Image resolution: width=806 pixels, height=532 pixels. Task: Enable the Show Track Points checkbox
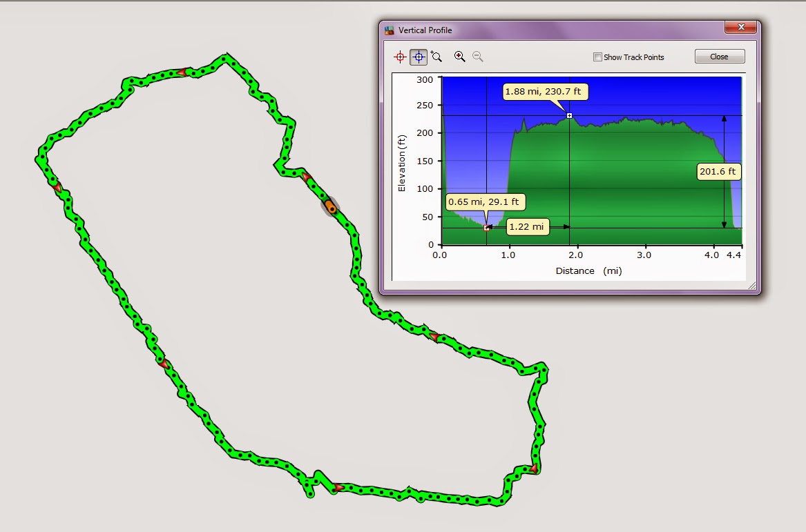pos(597,57)
